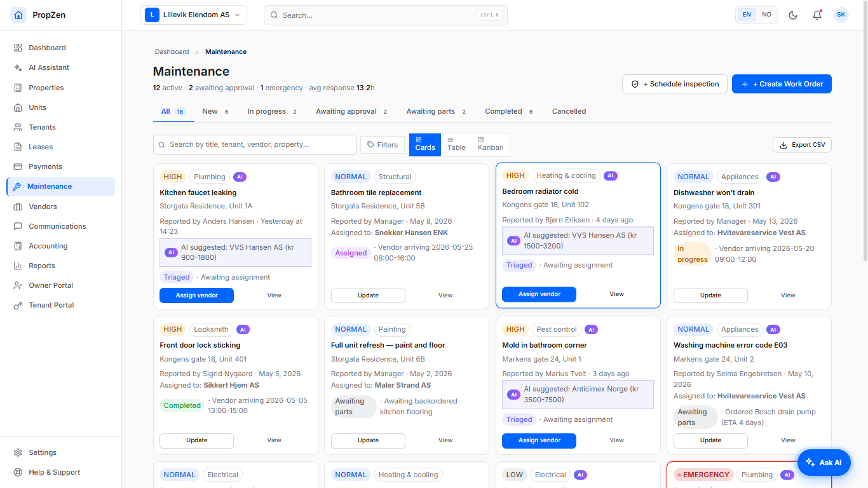The height and width of the screenshot is (488, 868).
Task: Toggle dark mode moon icon
Action: 793,15
